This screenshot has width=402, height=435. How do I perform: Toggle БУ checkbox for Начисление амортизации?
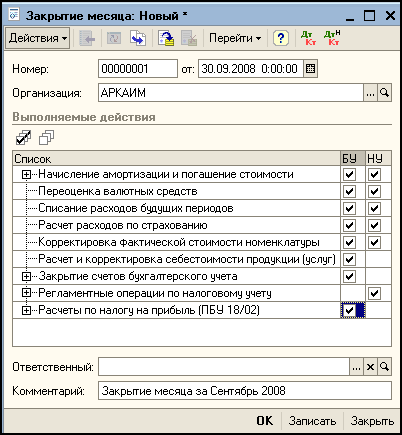349,174
